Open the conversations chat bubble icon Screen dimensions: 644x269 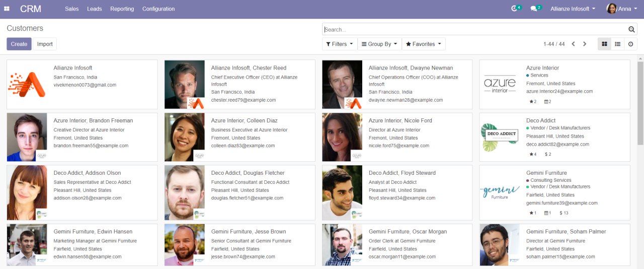(536, 9)
